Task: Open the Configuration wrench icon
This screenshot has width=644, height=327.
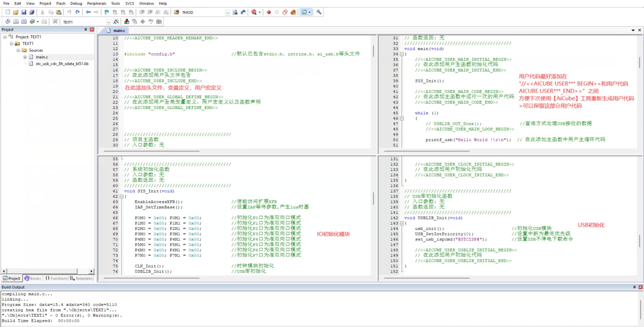Action: click(x=319, y=12)
